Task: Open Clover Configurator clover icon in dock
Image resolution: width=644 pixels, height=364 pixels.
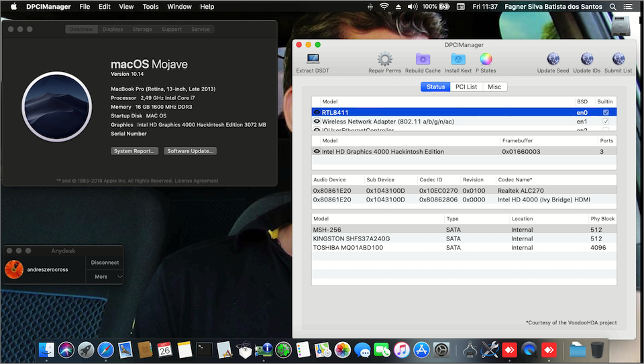Action: (283, 350)
